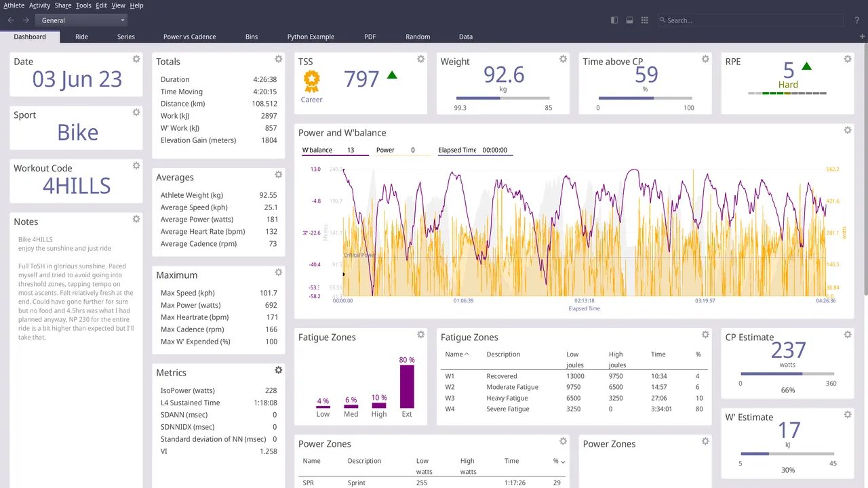
Task: Open settings gear on the Averages tile
Action: click(279, 175)
